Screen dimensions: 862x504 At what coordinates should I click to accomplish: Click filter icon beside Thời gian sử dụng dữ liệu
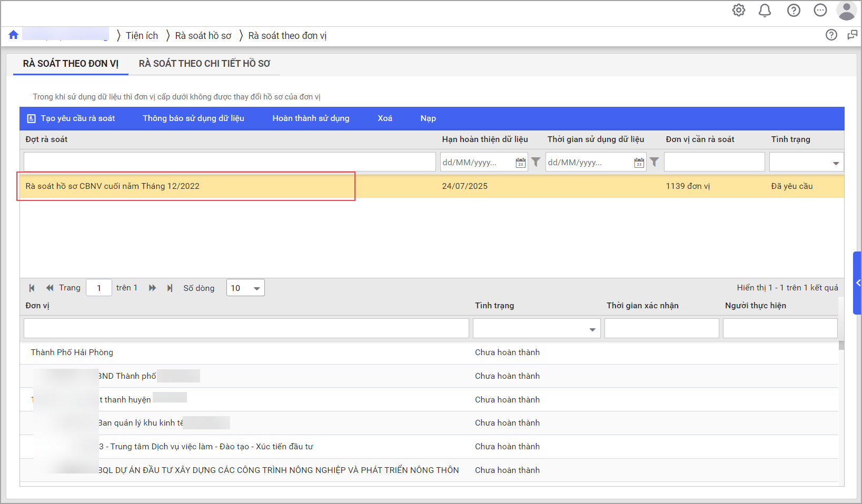[654, 162]
